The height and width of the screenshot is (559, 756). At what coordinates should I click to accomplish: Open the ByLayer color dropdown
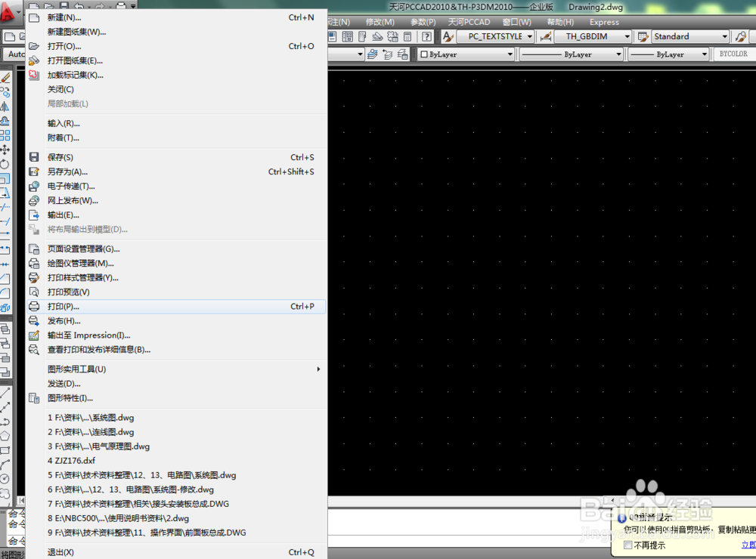tap(466, 54)
